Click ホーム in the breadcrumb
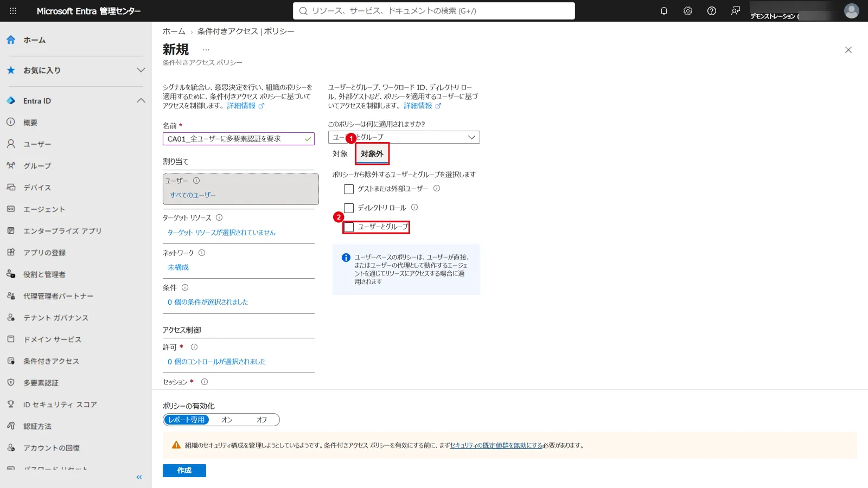 pyautogui.click(x=174, y=31)
